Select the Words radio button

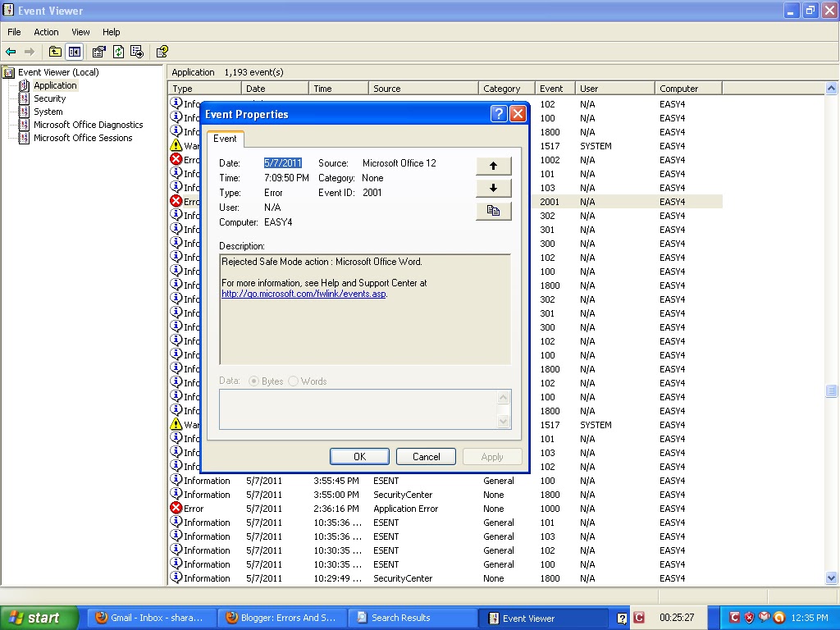(293, 381)
